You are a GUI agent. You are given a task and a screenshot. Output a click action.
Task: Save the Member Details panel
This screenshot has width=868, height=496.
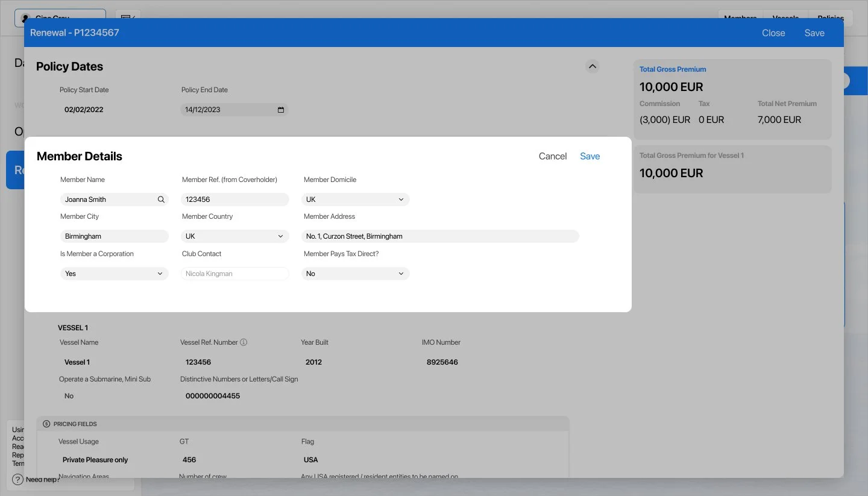click(x=590, y=156)
